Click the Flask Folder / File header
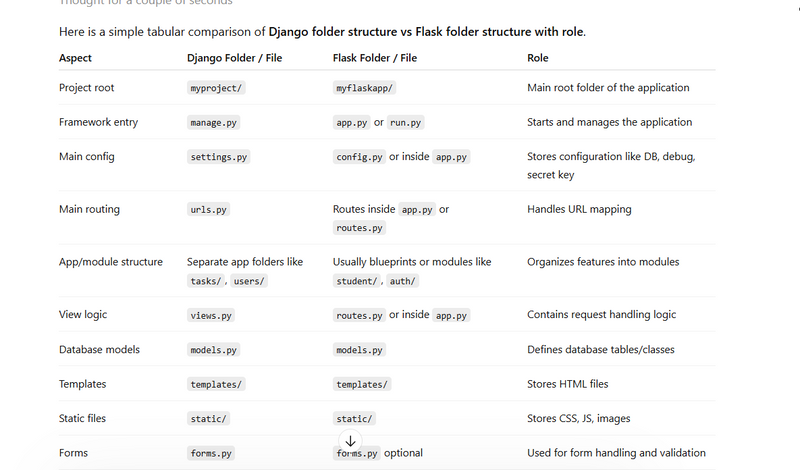This screenshot has height=470, width=800. click(x=375, y=58)
